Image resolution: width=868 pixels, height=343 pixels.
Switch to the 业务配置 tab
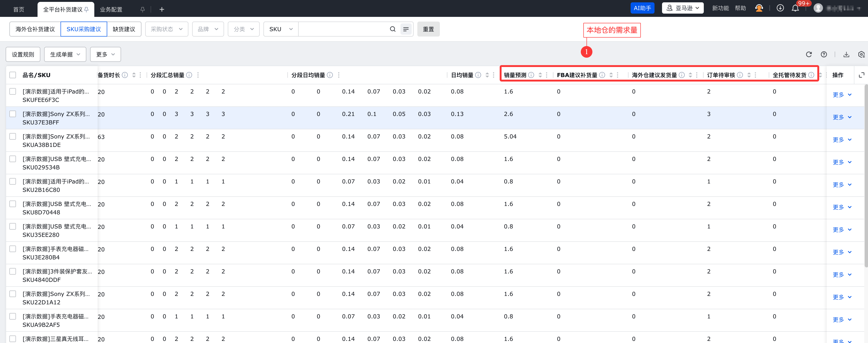(111, 9)
